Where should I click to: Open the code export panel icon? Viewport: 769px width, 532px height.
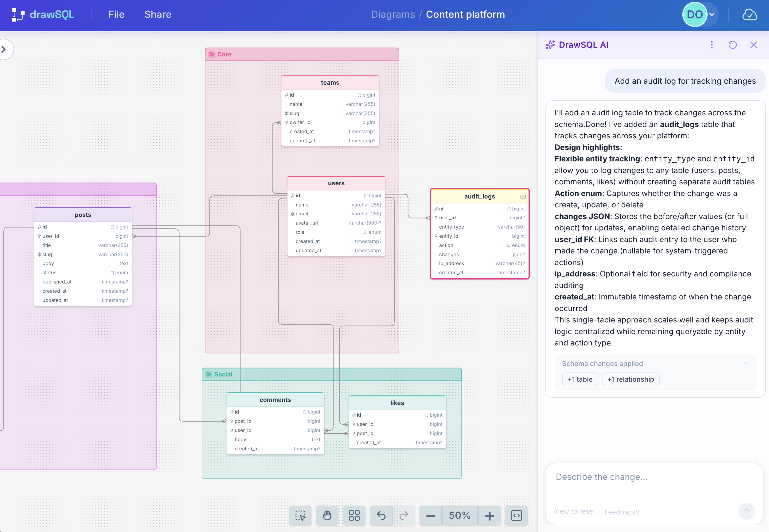[x=516, y=515]
